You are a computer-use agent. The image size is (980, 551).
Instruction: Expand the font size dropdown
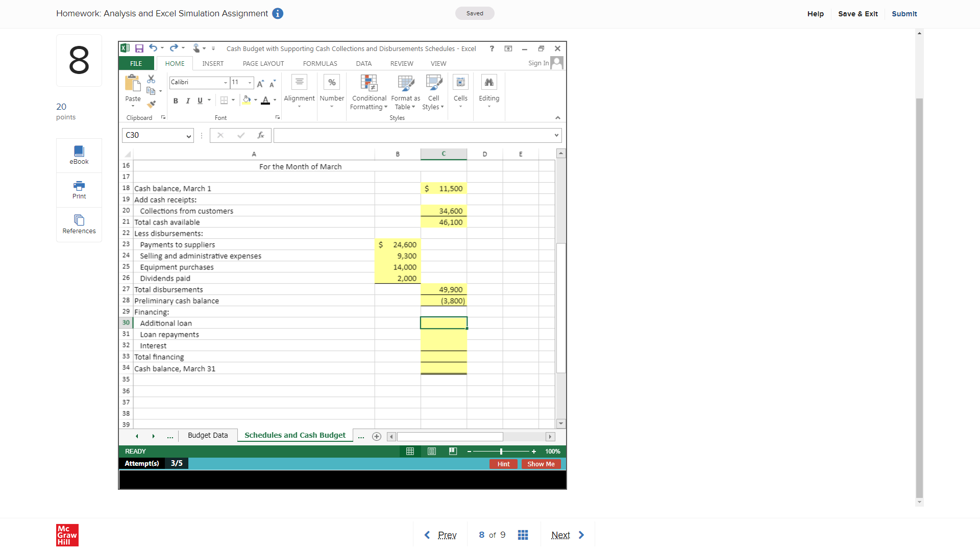point(250,83)
